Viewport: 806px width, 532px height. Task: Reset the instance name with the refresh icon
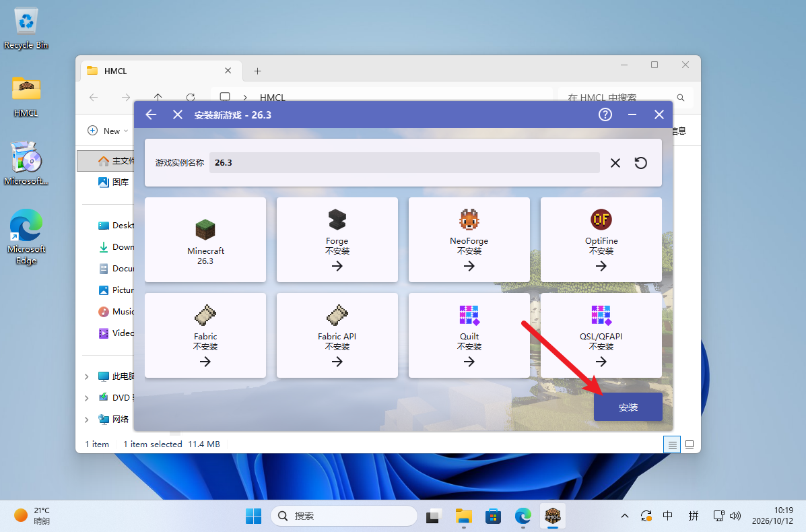point(640,163)
